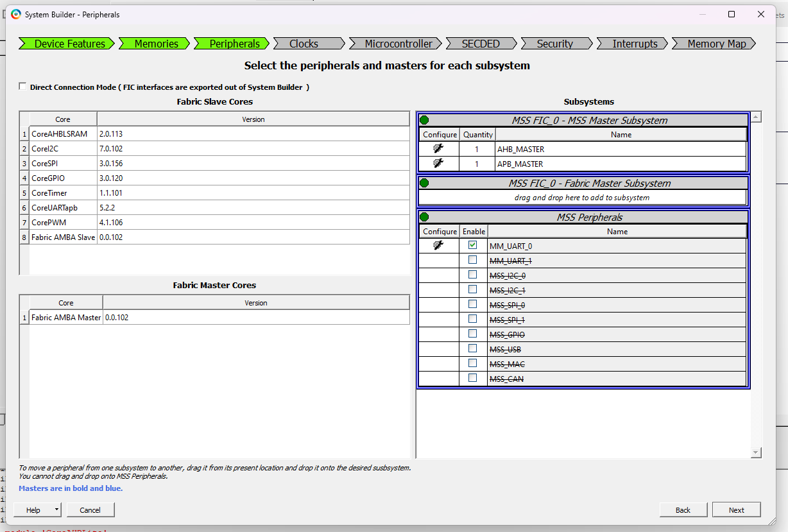
Task: Click the green status circle on MSS Master Subsystem
Action: pyautogui.click(x=424, y=118)
